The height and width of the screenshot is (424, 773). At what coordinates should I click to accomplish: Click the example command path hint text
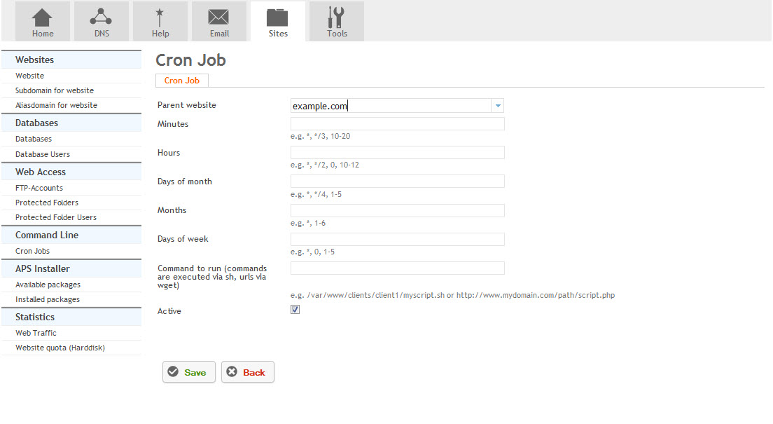coord(453,295)
